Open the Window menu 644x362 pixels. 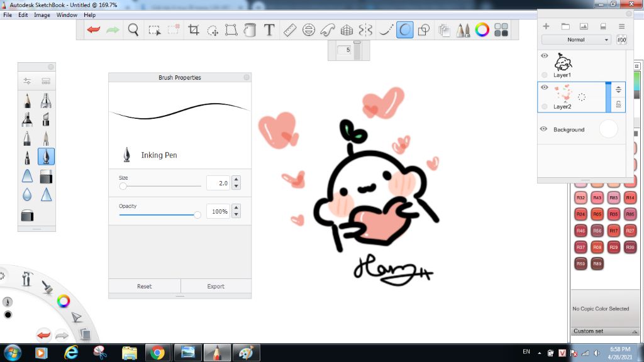tap(67, 15)
